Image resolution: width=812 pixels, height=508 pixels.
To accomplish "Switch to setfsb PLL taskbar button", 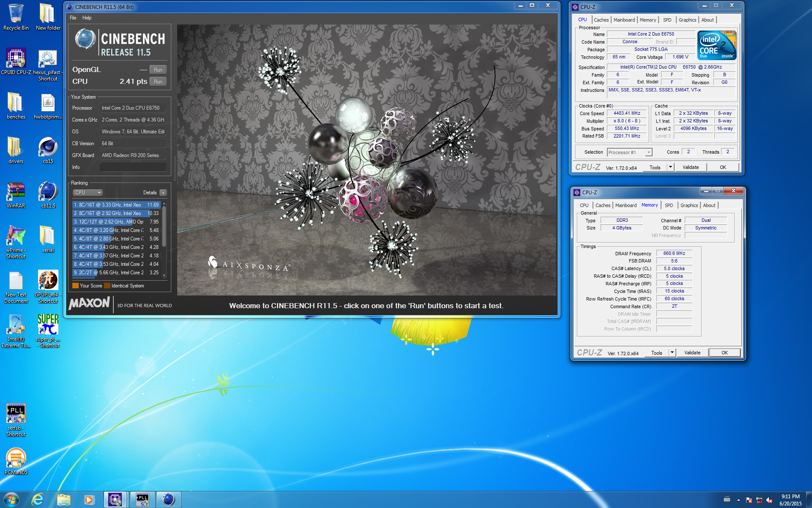I will pos(143,500).
